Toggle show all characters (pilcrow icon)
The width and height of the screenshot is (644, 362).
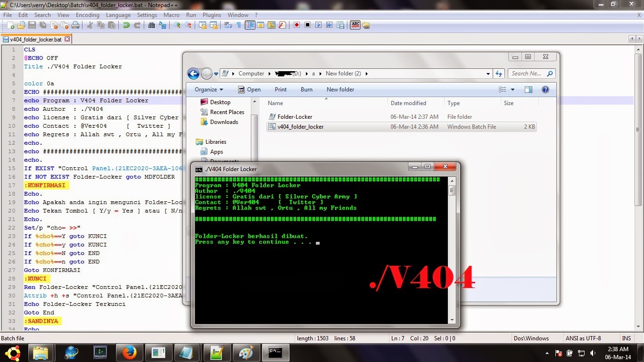[x=239, y=25]
